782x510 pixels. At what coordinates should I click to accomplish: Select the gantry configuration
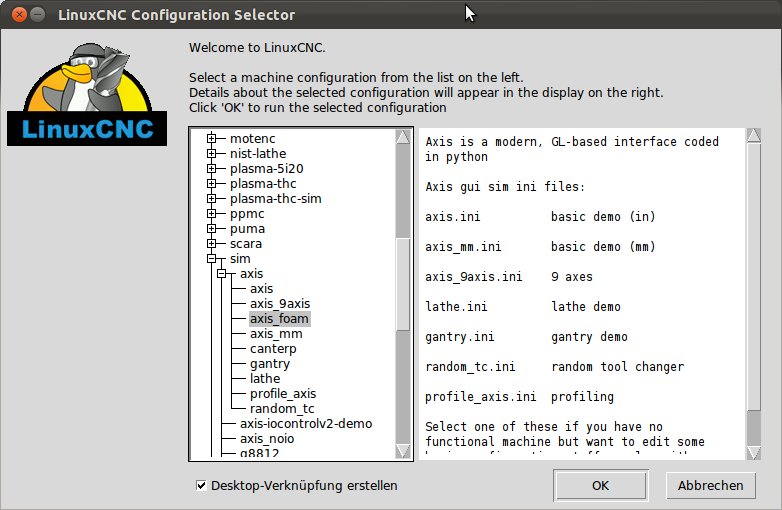point(269,363)
